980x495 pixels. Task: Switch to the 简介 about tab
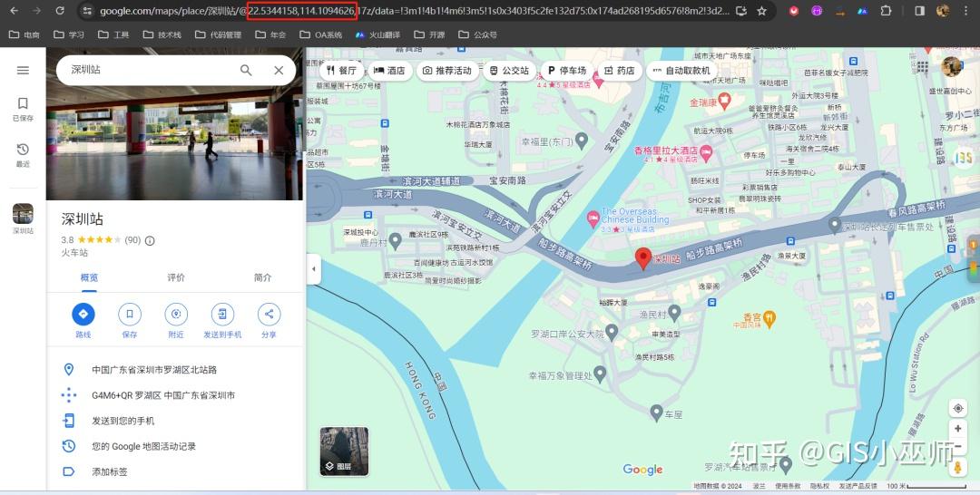coord(262,277)
